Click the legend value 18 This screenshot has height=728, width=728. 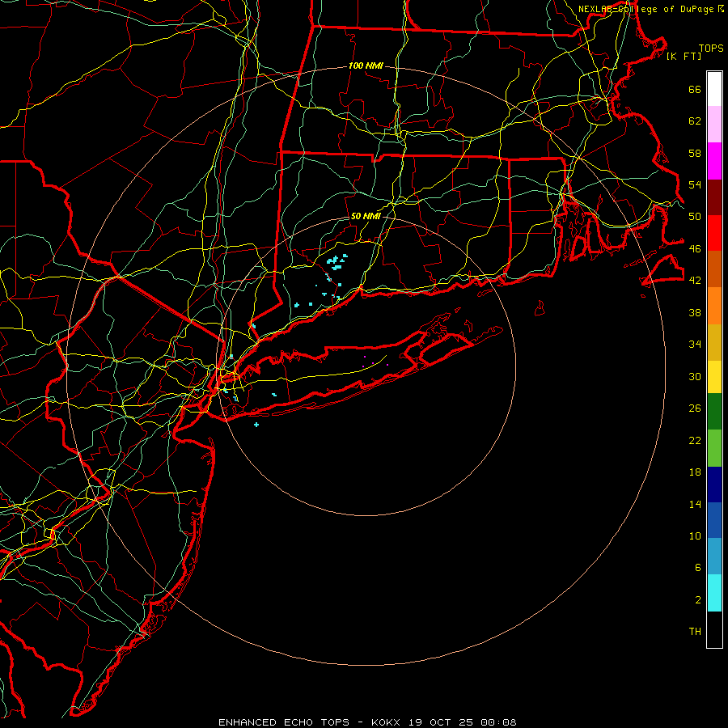(x=695, y=472)
